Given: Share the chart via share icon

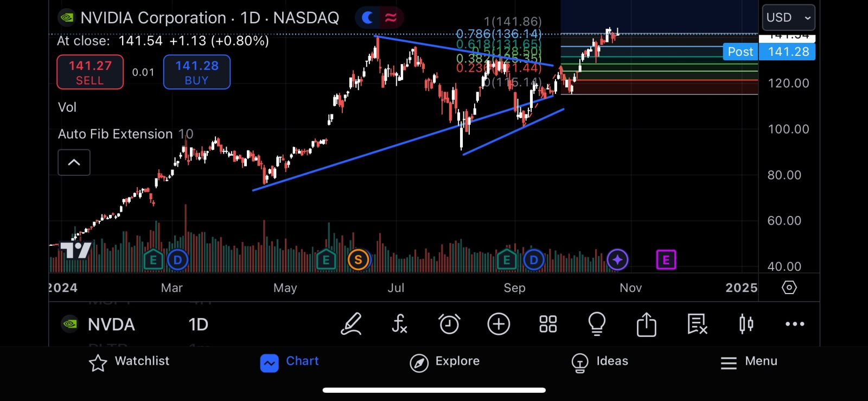Looking at the screenshot, I should coord(646,324).
